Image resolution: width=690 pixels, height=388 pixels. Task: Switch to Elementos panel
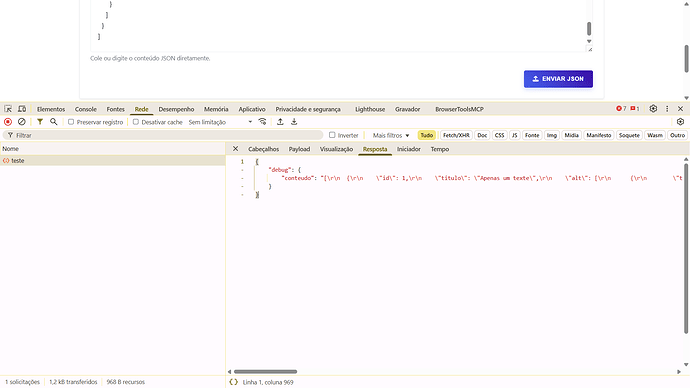(x=51, y=109)
